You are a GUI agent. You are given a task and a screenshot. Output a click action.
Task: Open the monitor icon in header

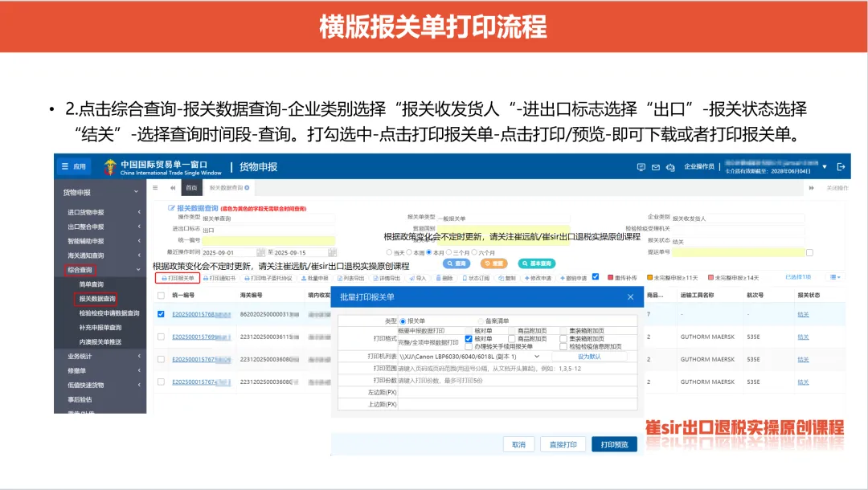(x=641, y=167)
